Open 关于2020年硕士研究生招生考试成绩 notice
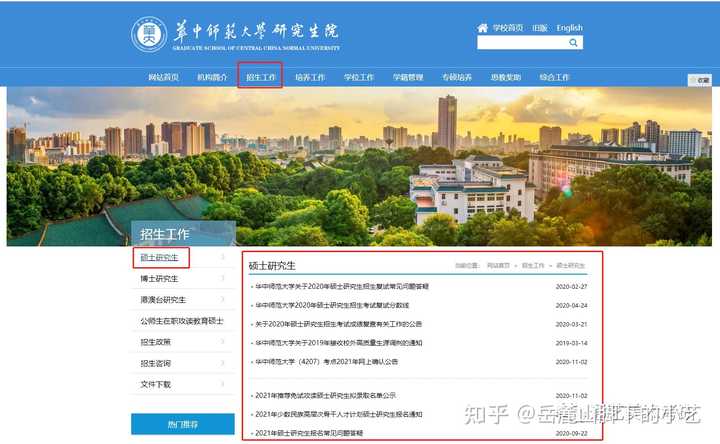 click(x=338, y=324)
